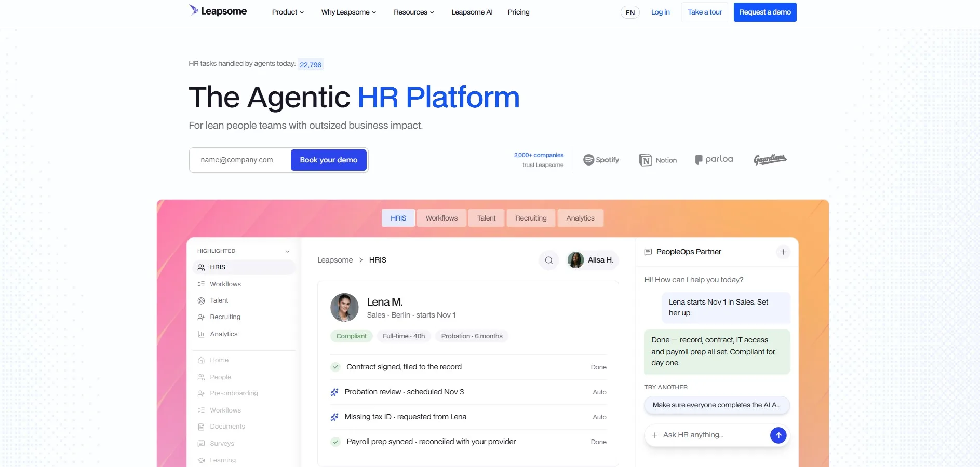
Task: Open the Why Leapsome dropdown
Action: pyautogui.click(x=348, y=12)
